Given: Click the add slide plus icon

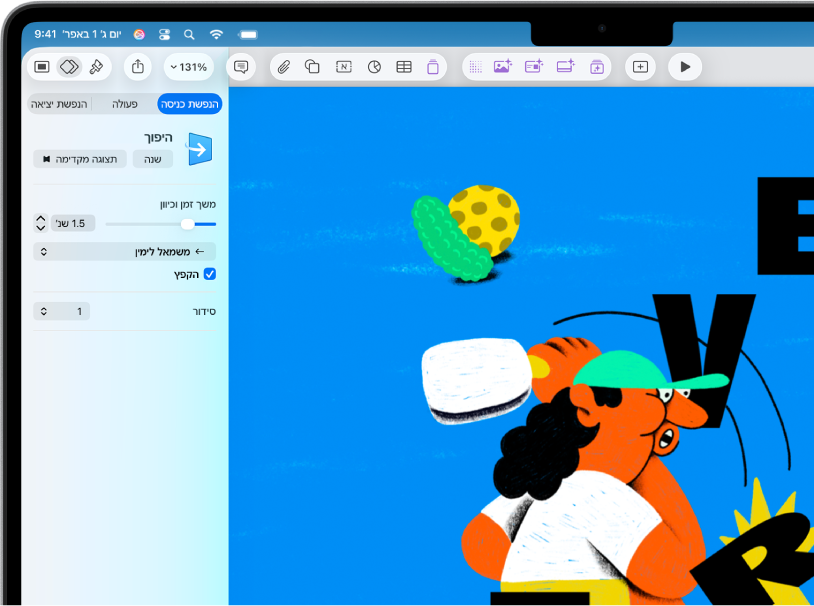Looking at the screenshot, I should pyautogui.click(x=640, y=67).
